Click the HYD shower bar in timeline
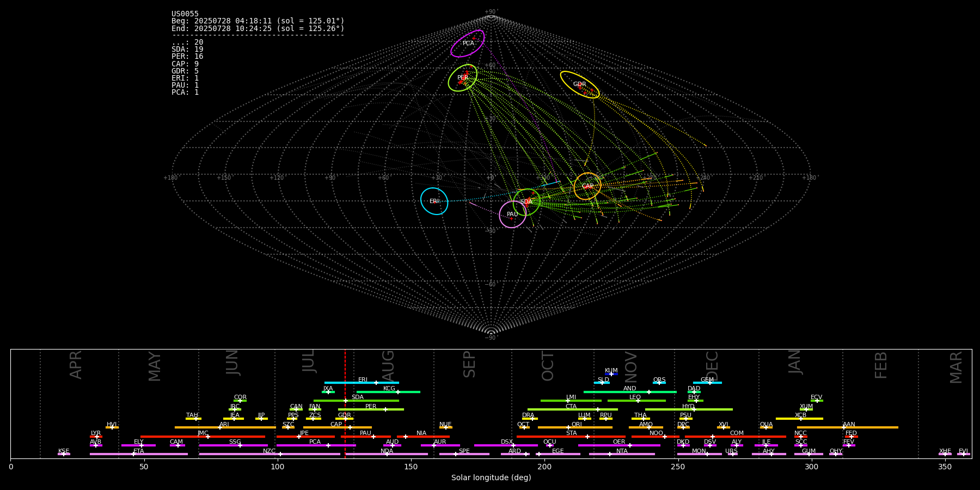 [689, 409]
